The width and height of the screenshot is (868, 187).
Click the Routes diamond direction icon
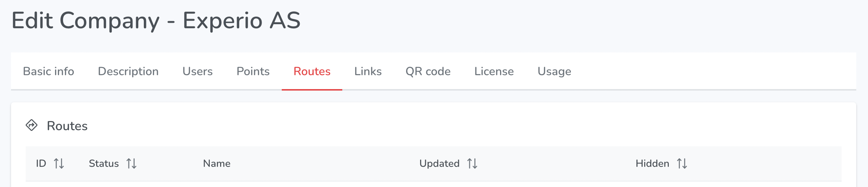coord(32,125)
